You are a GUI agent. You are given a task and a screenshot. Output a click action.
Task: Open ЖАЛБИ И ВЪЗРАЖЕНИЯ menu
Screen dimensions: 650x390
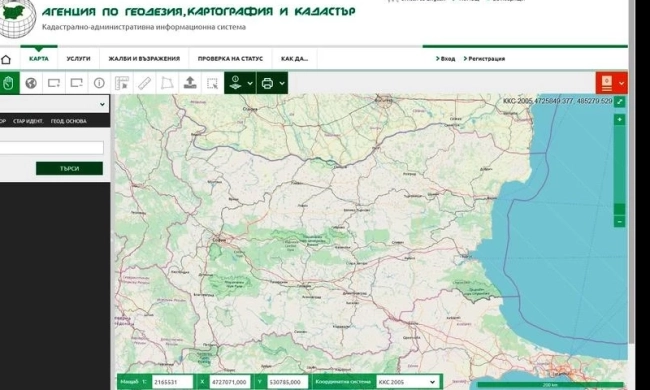pos(144,59)
